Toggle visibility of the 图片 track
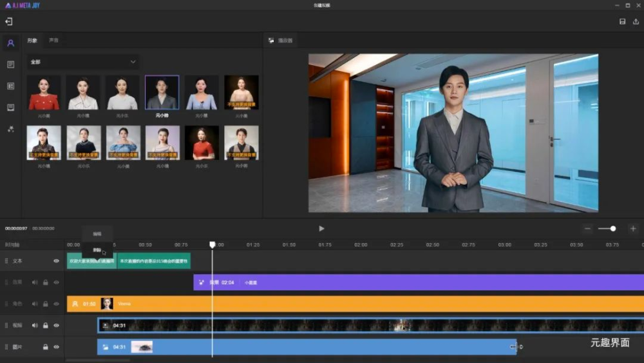Screen dimensions: 644x363 point(56,347)
